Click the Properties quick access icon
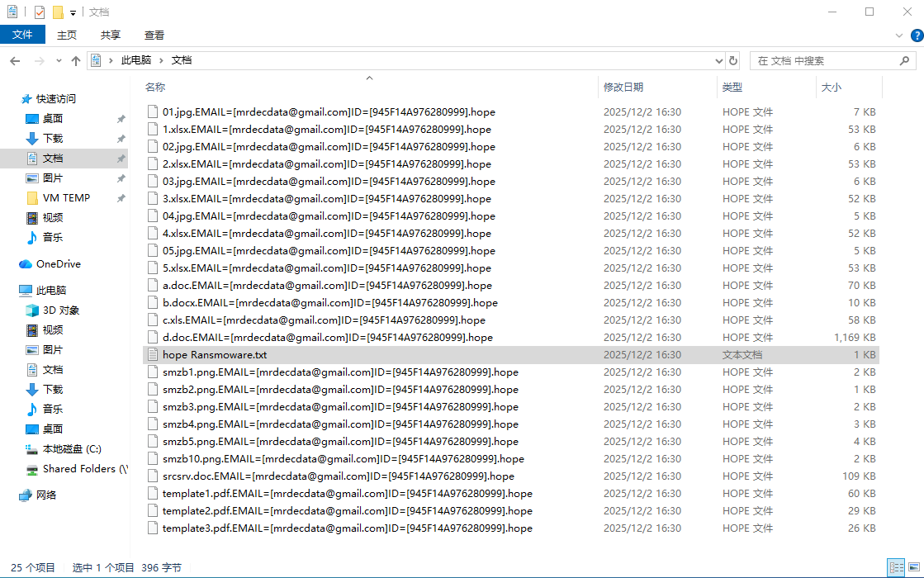This screenshot has height=578, width=924. 40,12
